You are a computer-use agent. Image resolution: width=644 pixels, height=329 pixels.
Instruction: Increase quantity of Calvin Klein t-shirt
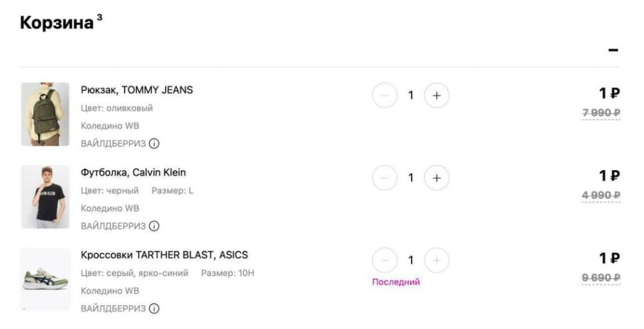point(437,178)
